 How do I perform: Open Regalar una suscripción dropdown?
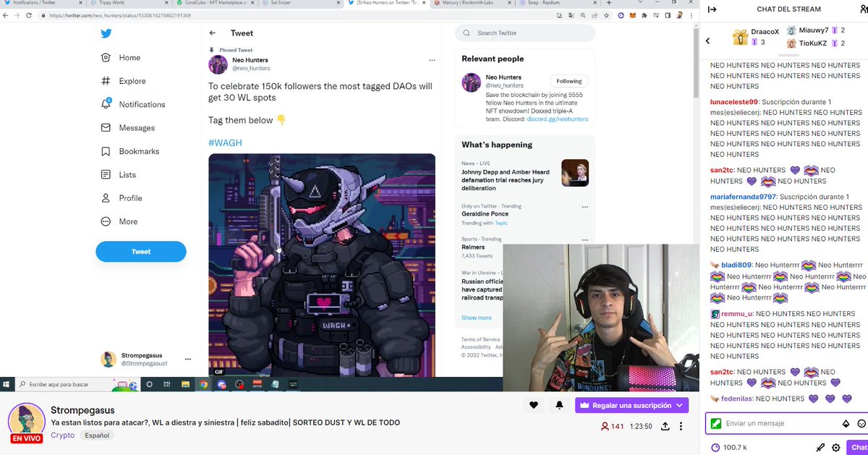[x=631, y=406]
